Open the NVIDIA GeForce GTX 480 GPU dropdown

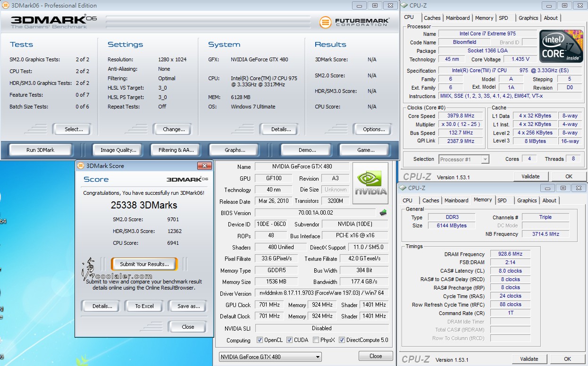(x=270, y=357)
